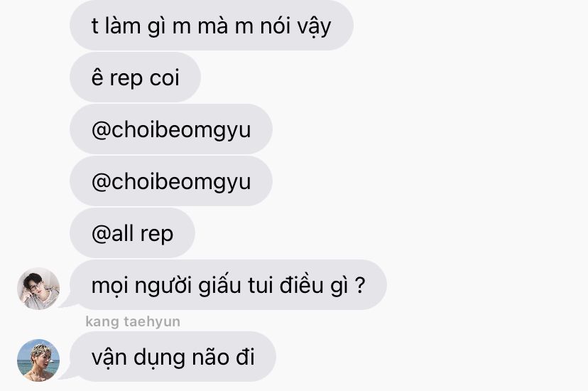Select the "t làm gì m mà m nói vậy" message
The height and width of the screenshot is (391, 588).
pyautogui.click(x=212, y=26)
